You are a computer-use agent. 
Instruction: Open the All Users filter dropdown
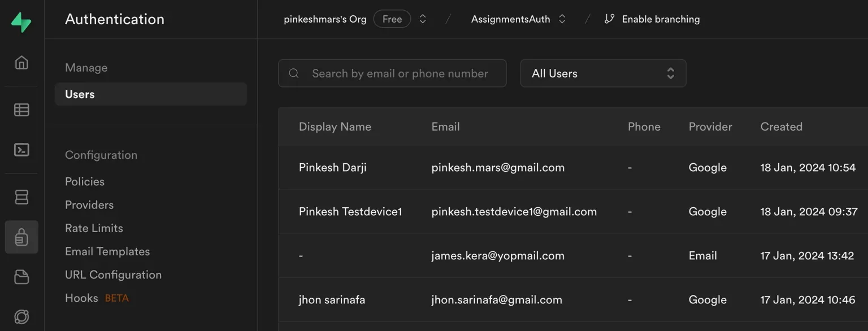point(603,73)
